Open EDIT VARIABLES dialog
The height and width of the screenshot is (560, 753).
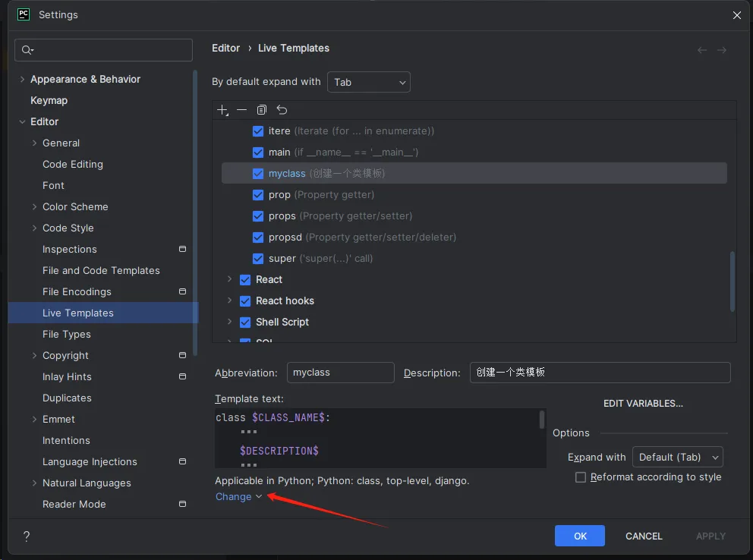click(x=643, y=404)
